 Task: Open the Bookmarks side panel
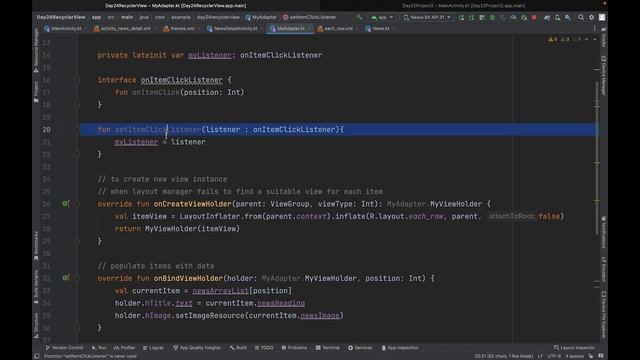pyautogui.click(x=36, y=246)
